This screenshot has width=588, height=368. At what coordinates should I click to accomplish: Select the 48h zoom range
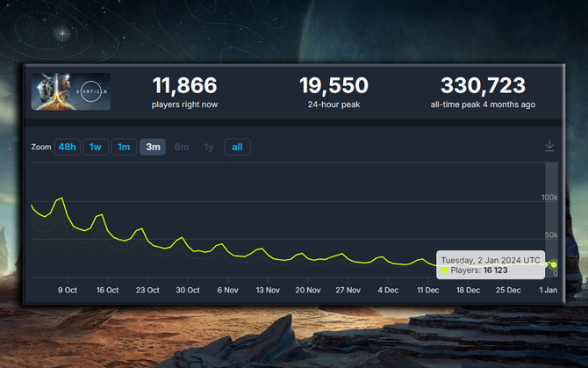click(x=67, y=147)
